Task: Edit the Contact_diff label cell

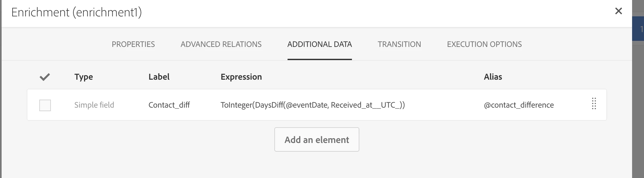Action: pyautogui.click(x=169, y=105)
